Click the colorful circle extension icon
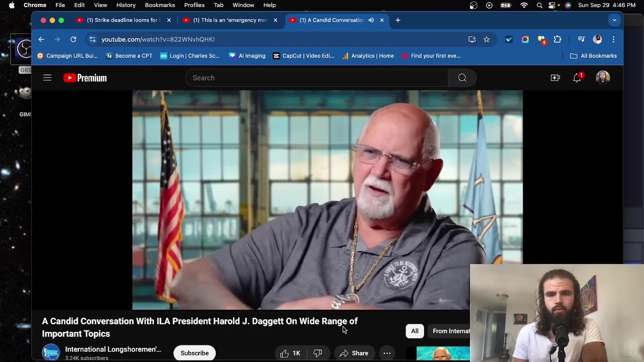The height and width of the screenshot is (362, 644). [525, 39]
